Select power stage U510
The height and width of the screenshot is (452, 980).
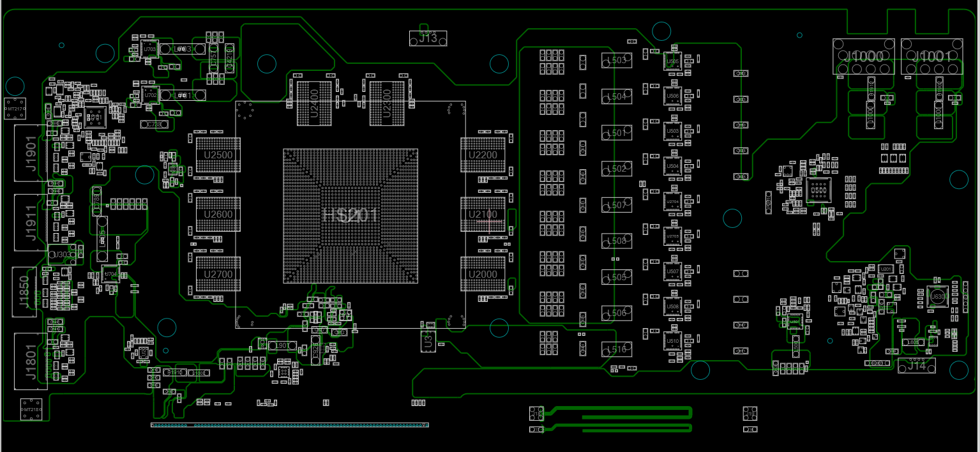click(x=672, y=341)
